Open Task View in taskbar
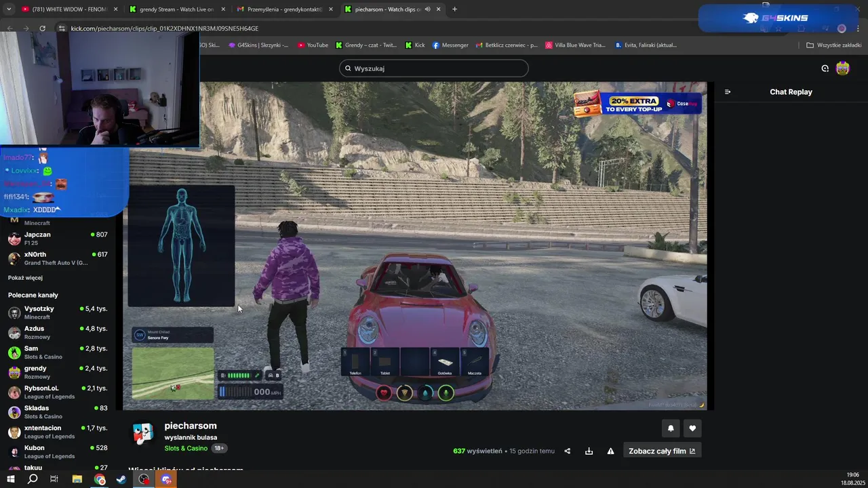Screen dimensions: 868x488 pos(54,479)
